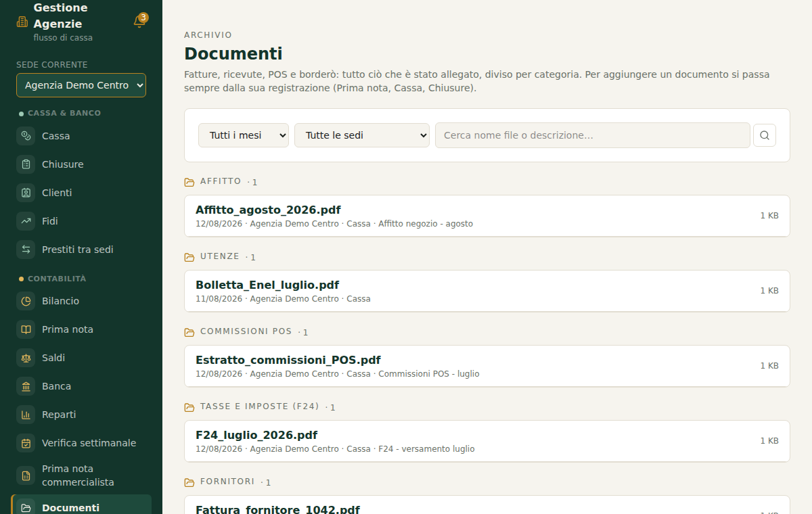Open notifications bell with badge 3
This screenshot has height=514, width=812.
click(139, 22)
